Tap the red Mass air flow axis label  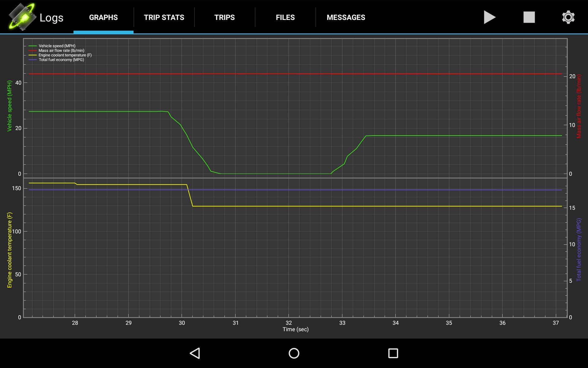click(x=579, y=106)
